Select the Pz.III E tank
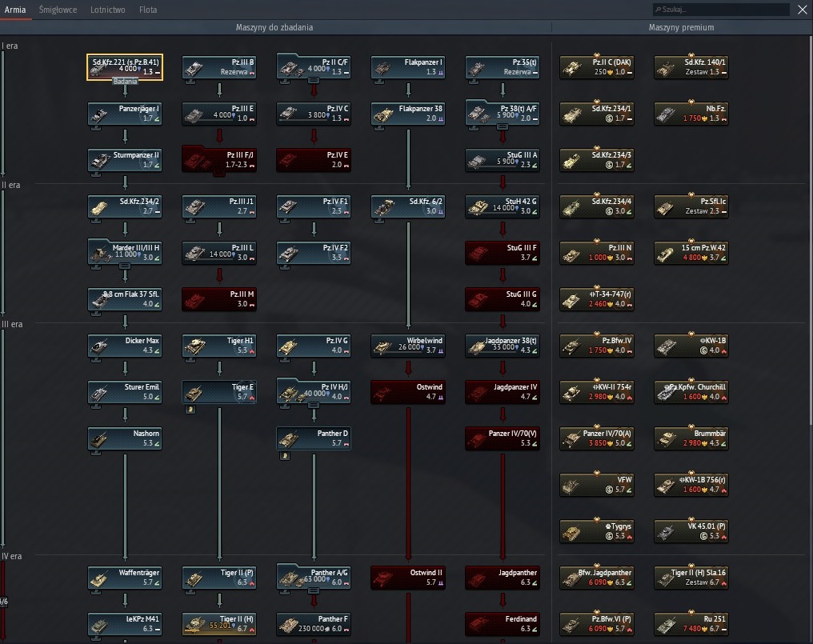Viewport: 813px width, 644px height. (x=219, y=114)
